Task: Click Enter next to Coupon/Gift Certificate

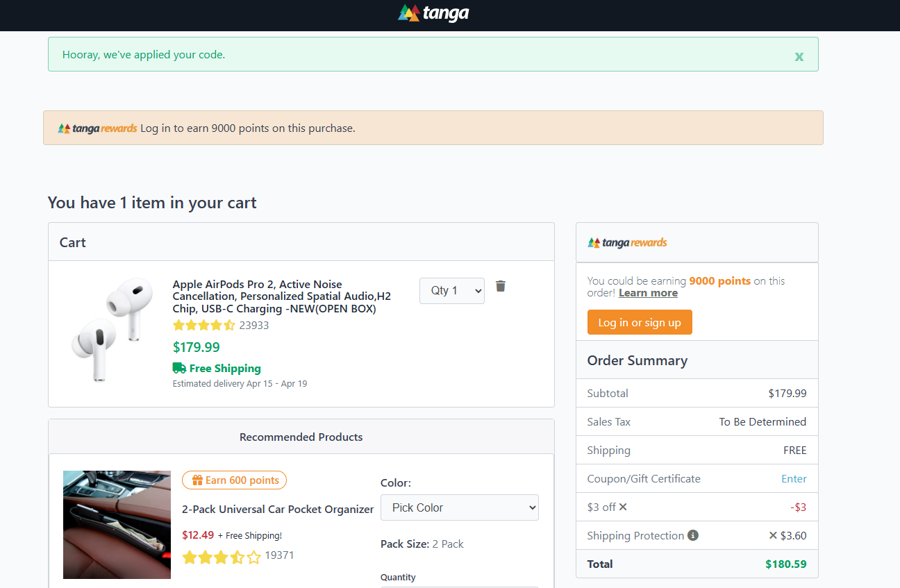Action: (794, 479)
